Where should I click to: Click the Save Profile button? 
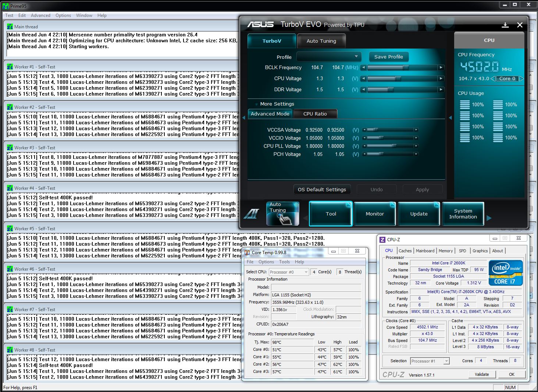(x=388, y=57)
